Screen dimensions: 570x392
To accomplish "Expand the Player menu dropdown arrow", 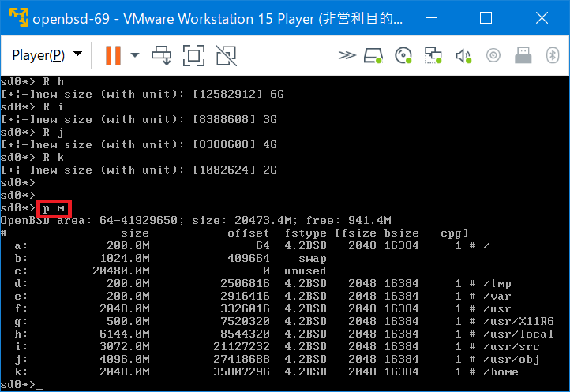I will point(77,54).
